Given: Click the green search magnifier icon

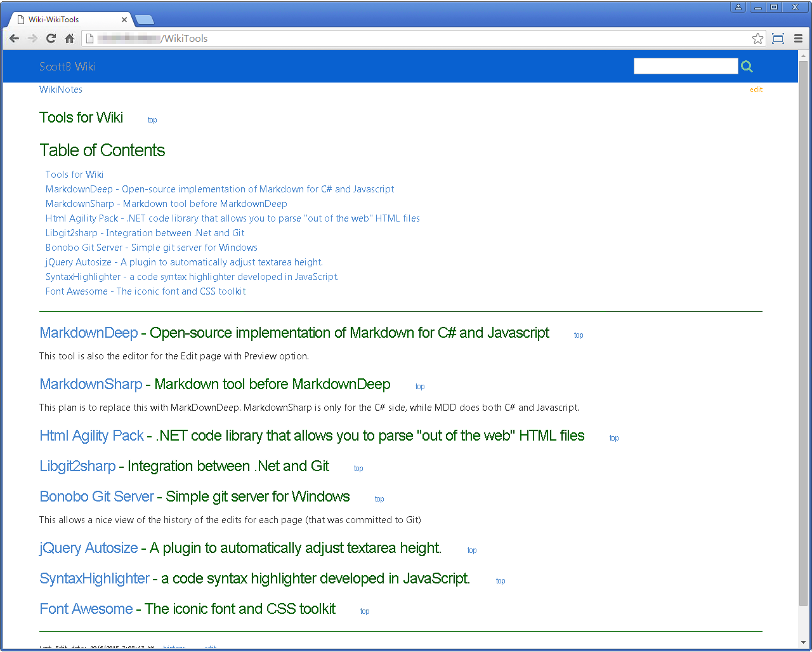Looking at the screenshot, I should click(x=747, y=67).
